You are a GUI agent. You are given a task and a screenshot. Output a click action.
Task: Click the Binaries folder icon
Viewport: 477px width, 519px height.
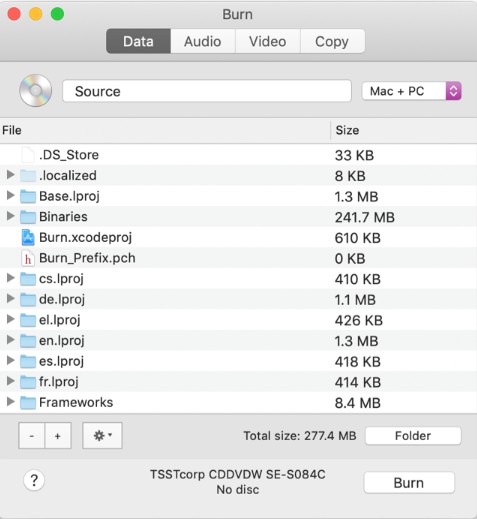tap(28, 217)
